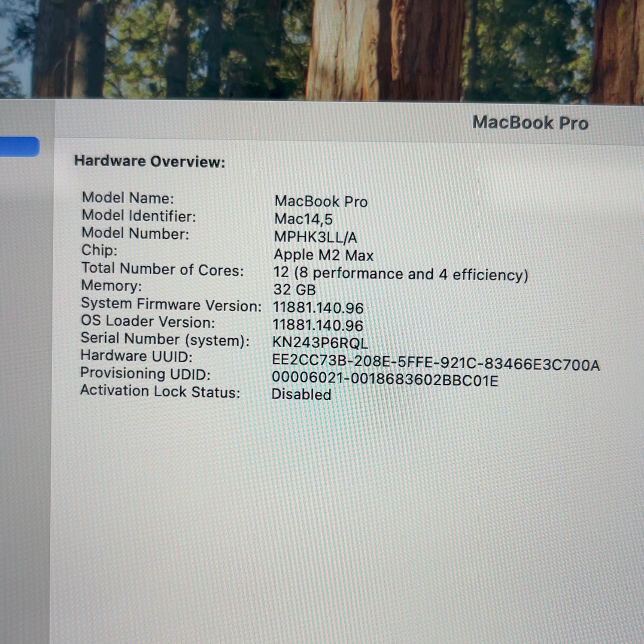Screen dimensions: 644x644
Task: Click the Provisioning UDID label
Action: point(145,373)
